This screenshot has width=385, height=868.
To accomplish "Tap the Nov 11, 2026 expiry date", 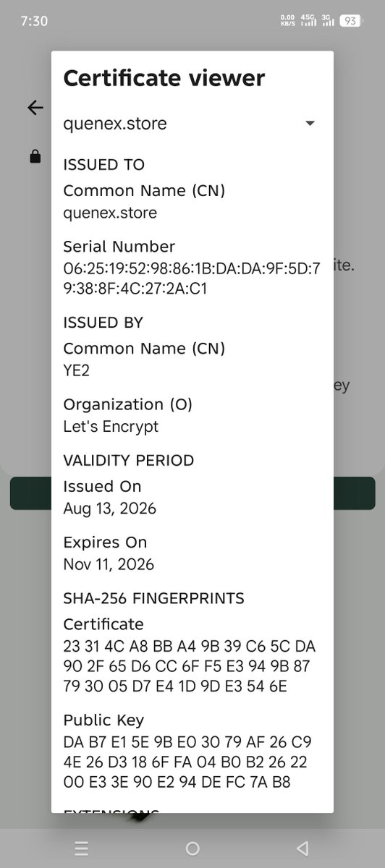I will (109, 564).
